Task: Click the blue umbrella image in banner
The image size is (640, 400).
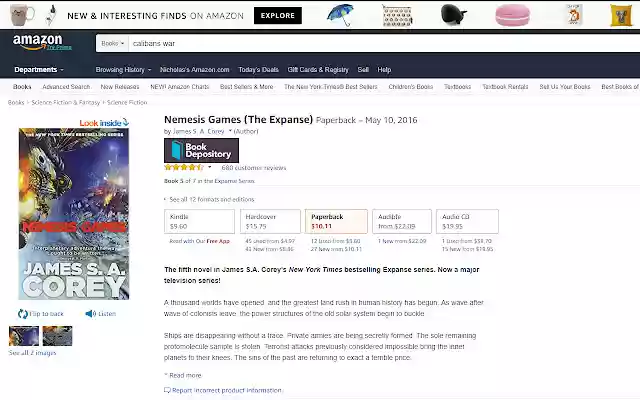Action: 340,15
